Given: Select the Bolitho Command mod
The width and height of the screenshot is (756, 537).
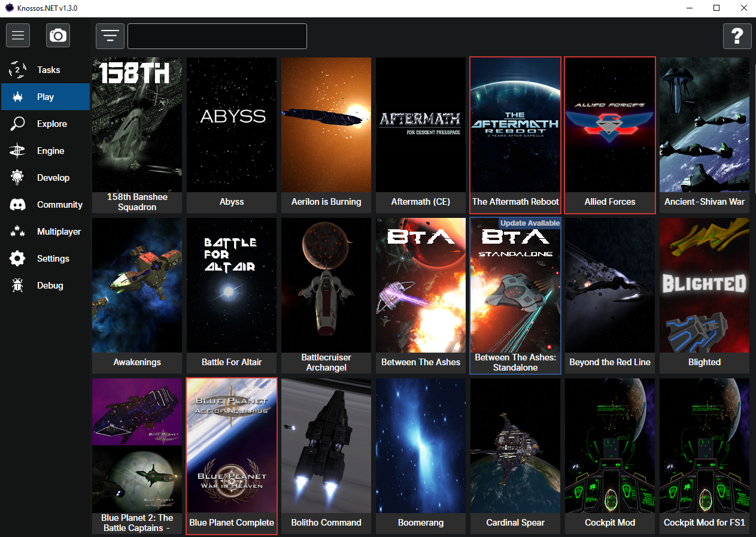Looking at the screenshot, I should point(326,456).
